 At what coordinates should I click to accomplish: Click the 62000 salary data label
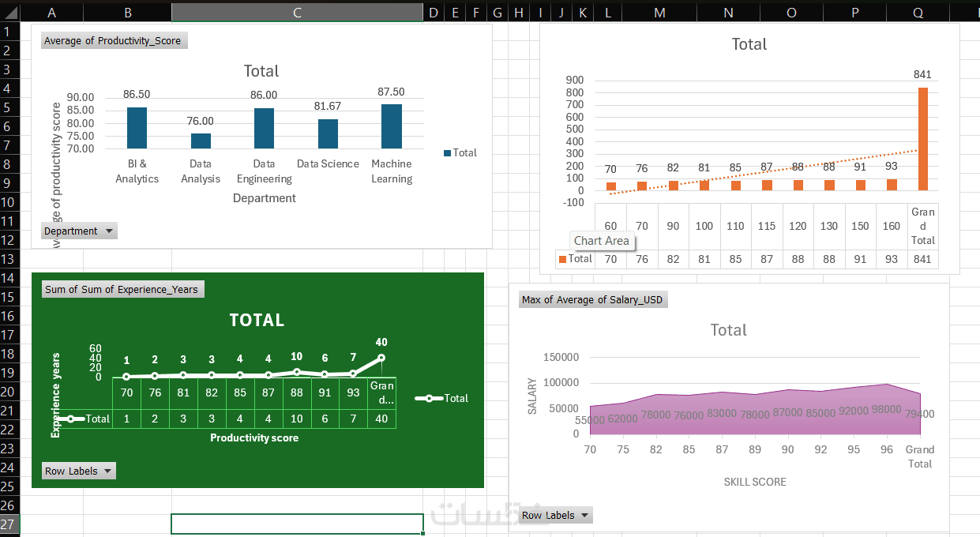(x=623, y=419)
